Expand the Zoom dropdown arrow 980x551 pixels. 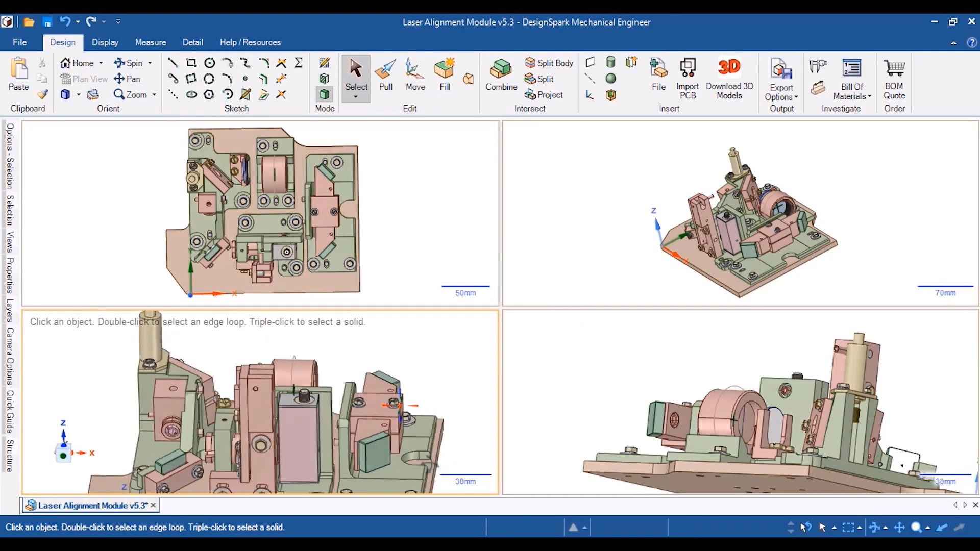pos(154,95)
